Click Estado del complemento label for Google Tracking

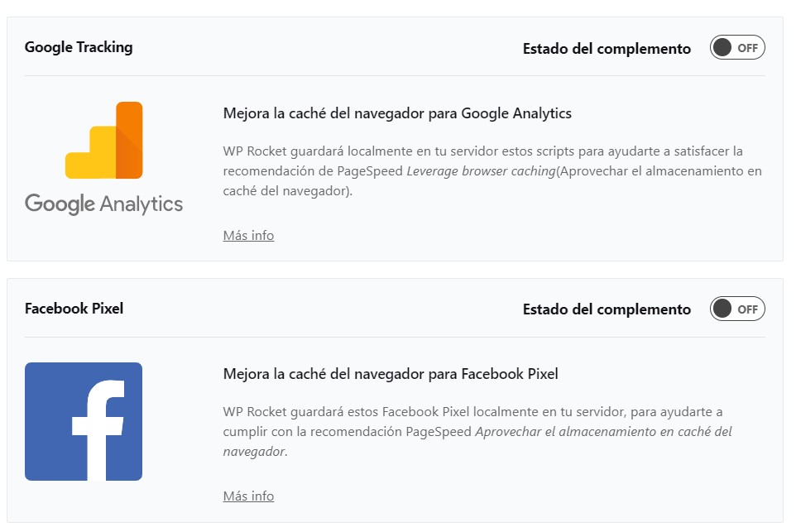(x=607, y=49)
